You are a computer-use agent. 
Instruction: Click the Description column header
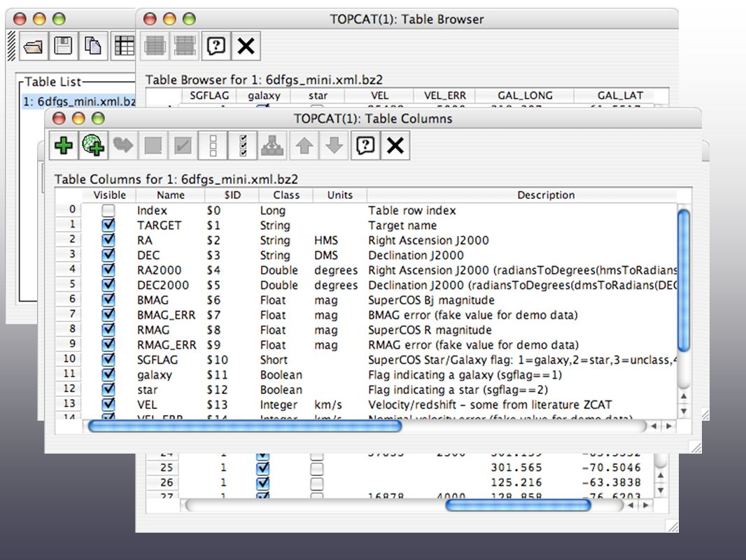pos(546,195)
